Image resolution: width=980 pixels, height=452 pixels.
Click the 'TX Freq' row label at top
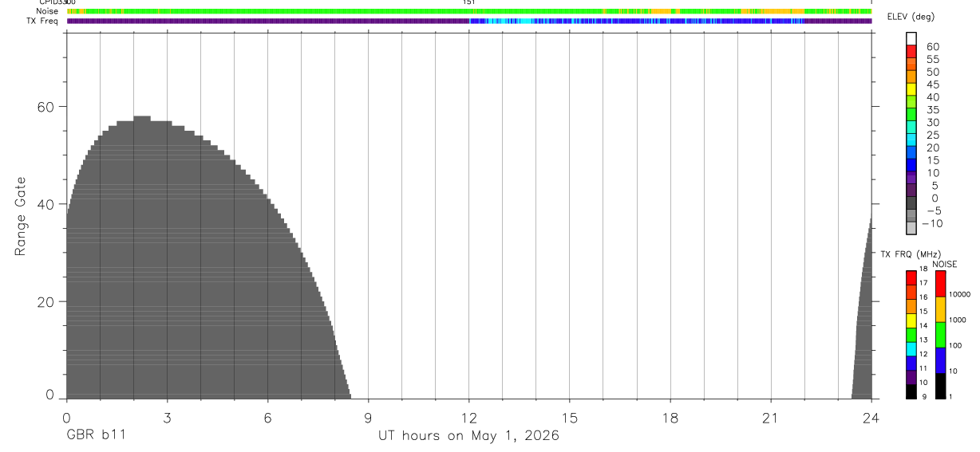point(43,21)
